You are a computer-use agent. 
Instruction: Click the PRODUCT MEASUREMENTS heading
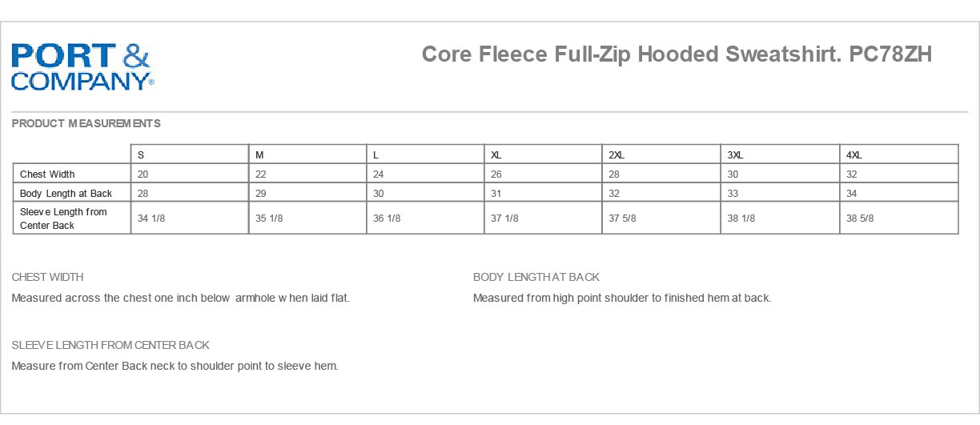click(x=86, y=123)
